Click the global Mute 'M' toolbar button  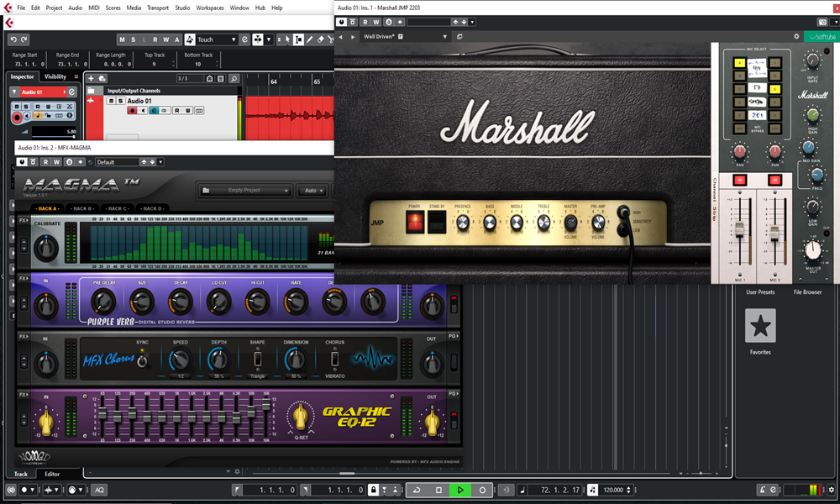coord(122,39)
